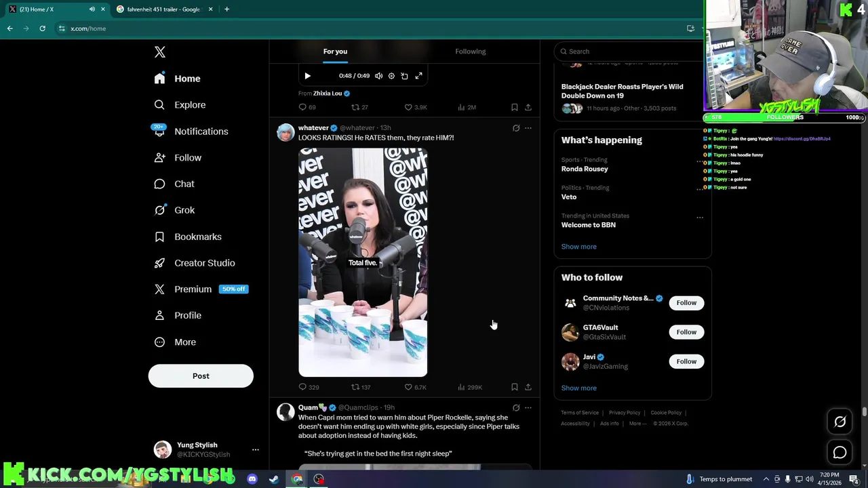
Task: Open more options on Quam post
Action: tap(528, 408)
